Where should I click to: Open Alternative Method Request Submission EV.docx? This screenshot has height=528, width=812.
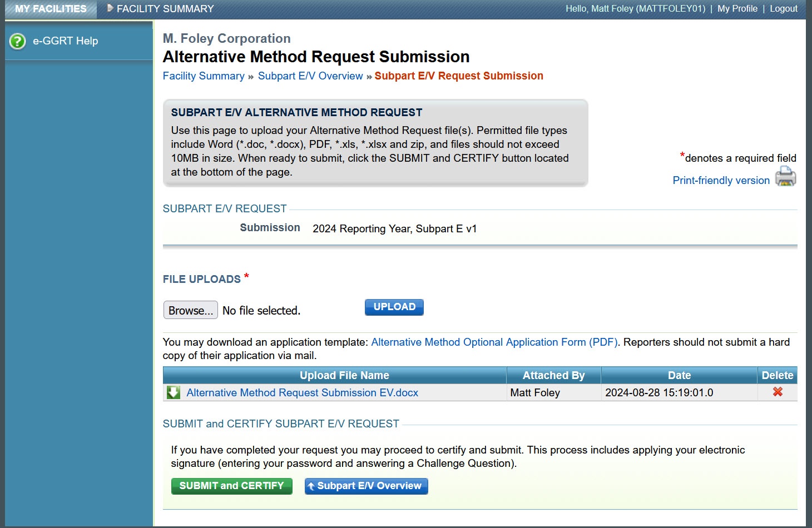point(302,392)
